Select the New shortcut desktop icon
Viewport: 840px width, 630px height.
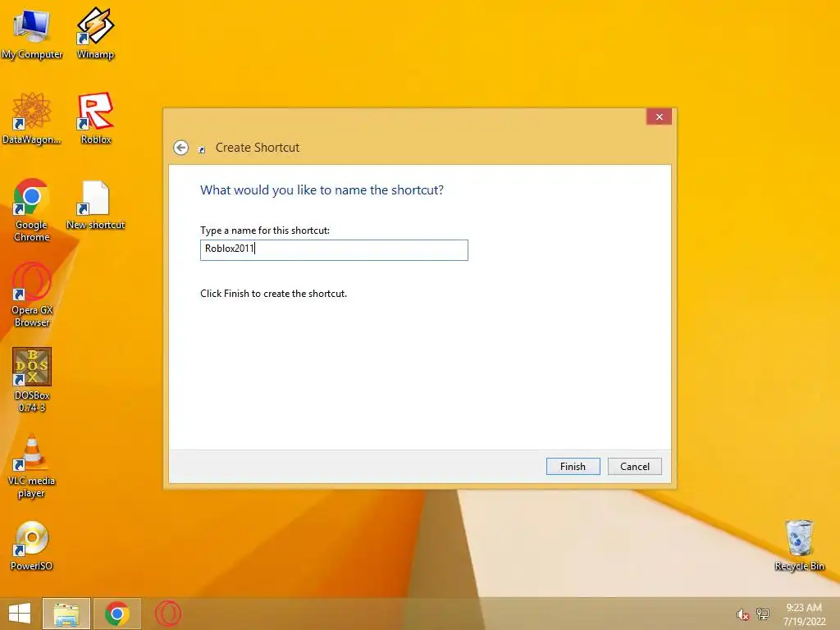95,205
